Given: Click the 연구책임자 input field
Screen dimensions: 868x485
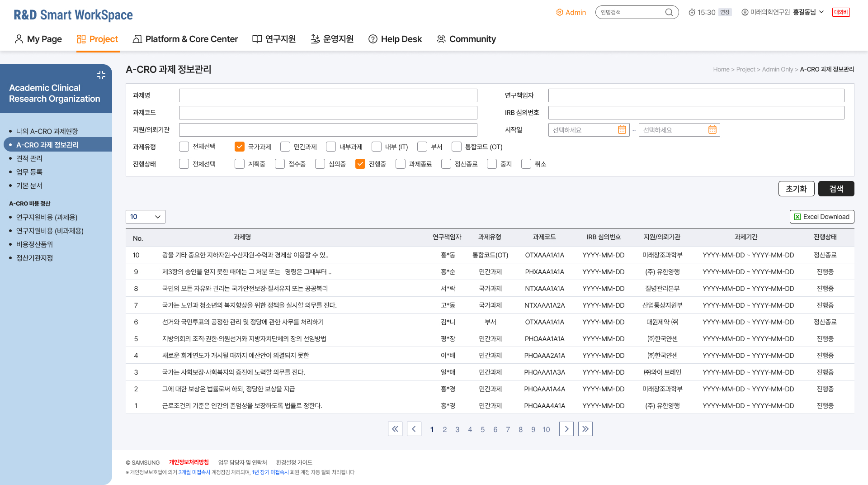Looking at the screenshot, I should point(696,95).
